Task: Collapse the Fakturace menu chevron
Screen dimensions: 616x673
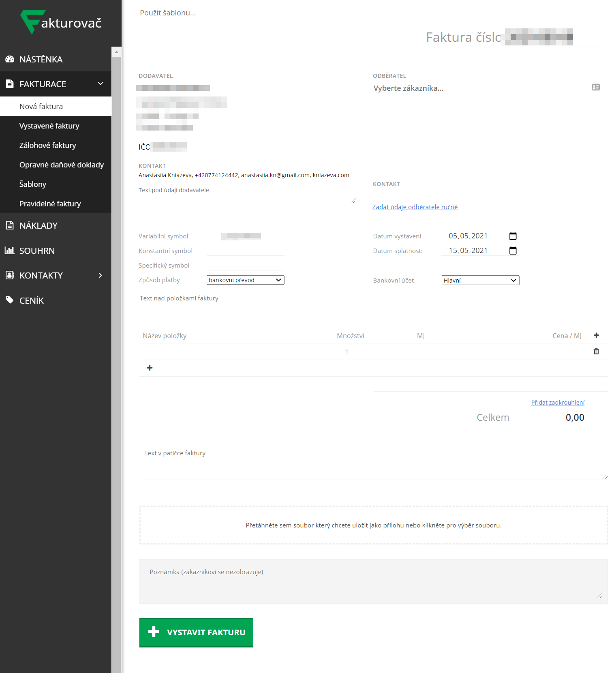Action: pyautogui.click(x=101, y=84)
